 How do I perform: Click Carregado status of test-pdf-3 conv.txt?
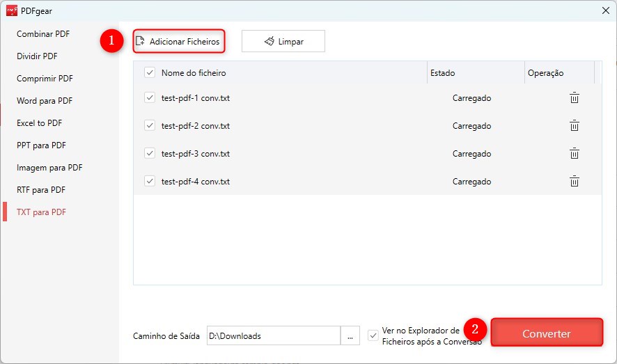click(471, 154)
